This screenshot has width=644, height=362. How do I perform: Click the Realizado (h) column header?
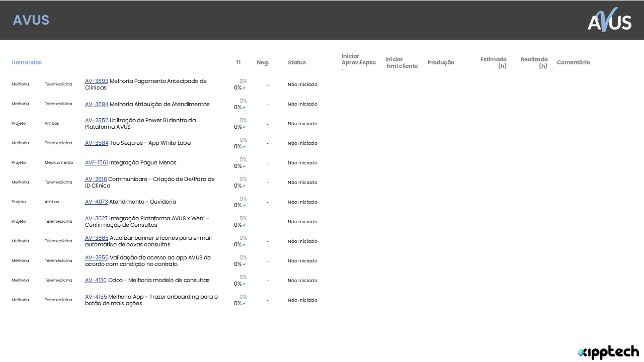534,62
